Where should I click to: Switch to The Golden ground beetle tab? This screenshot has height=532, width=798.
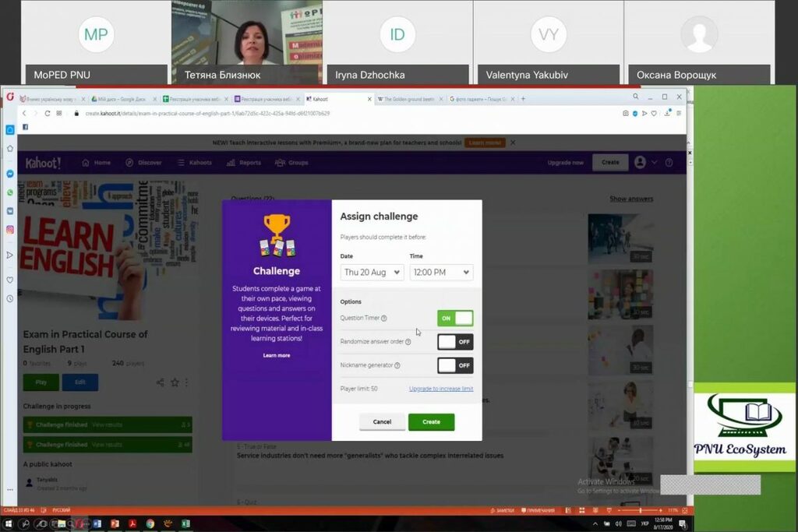(407, 100)
